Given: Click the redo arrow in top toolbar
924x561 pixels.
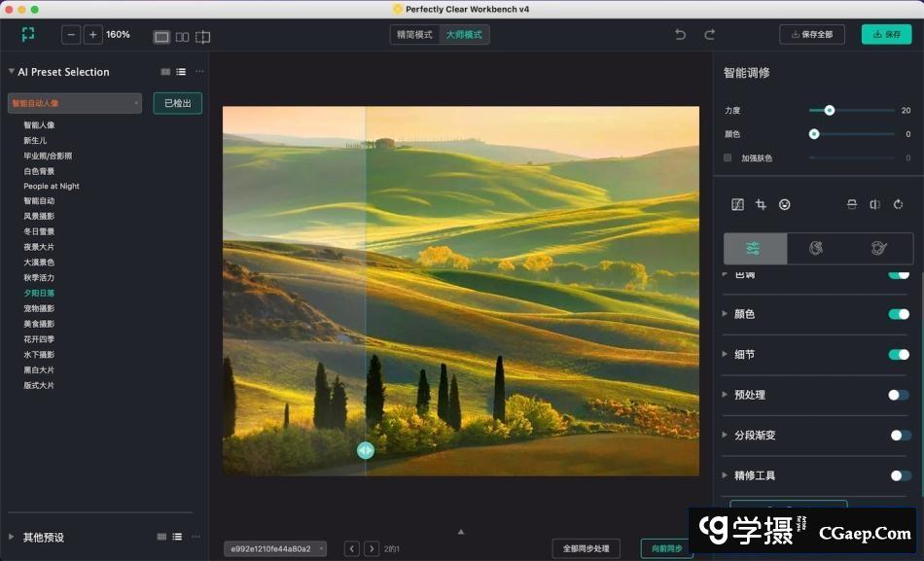Looking at the screenshot, I should point(710,35).
